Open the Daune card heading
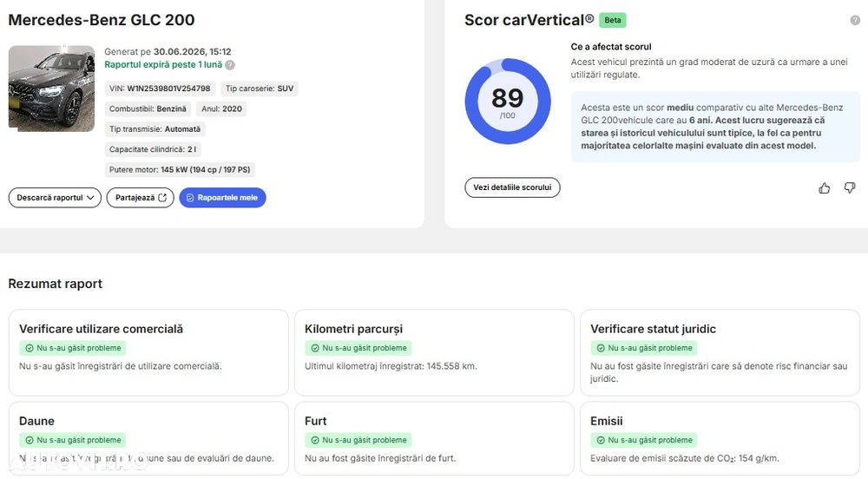Viewport: 868px width, 479px height. click(x=36, y=421)
